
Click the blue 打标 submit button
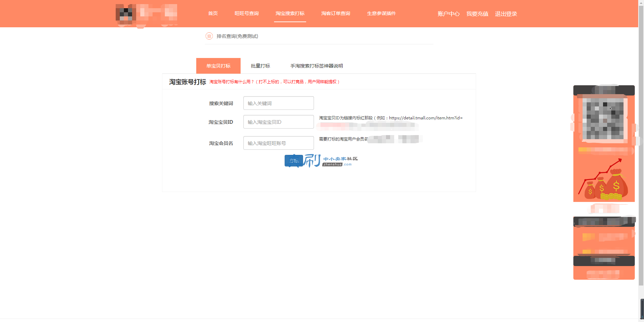coord(294,161)
